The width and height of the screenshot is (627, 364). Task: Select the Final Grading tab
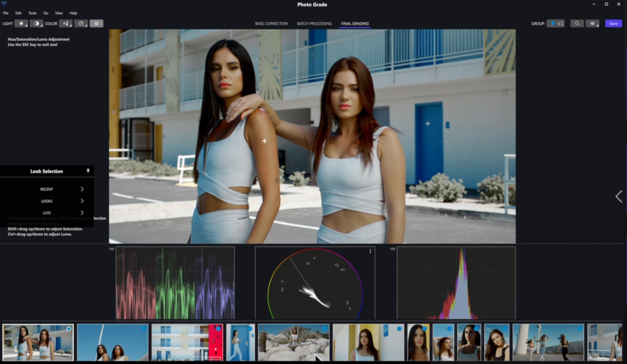[355, 24]
